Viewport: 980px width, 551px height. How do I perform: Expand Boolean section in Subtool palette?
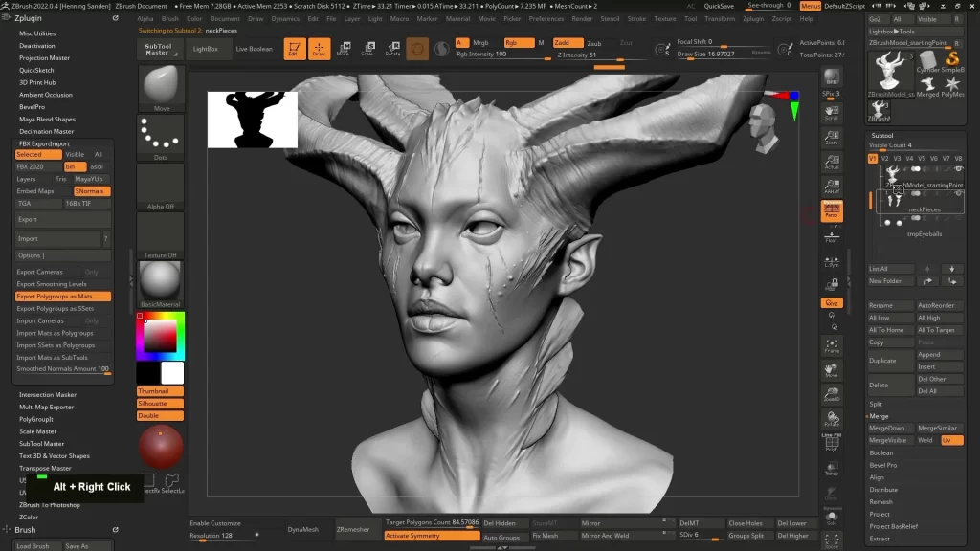(x=881, y=452)
